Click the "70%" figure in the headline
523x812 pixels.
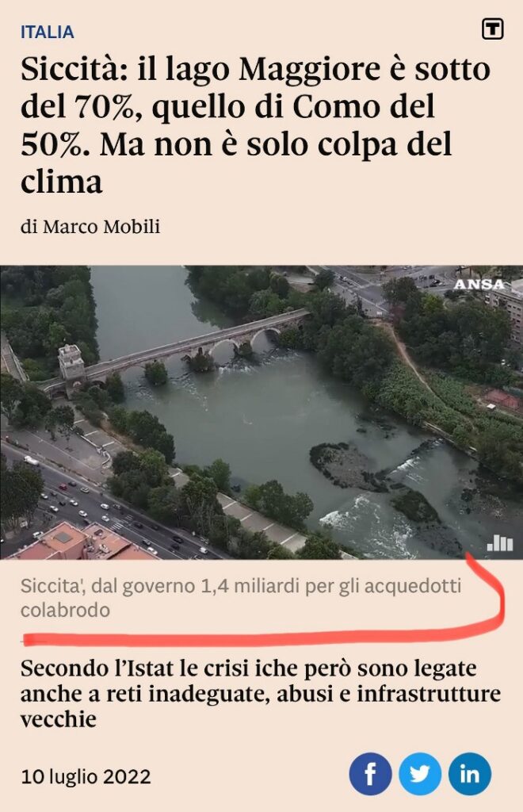coord(105,106)
